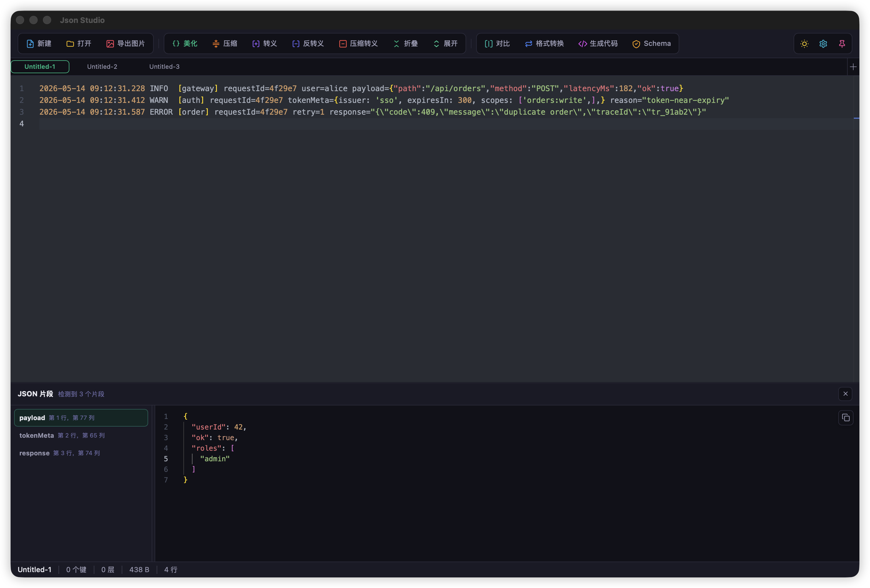Select the payload fragment

point(81,417)
